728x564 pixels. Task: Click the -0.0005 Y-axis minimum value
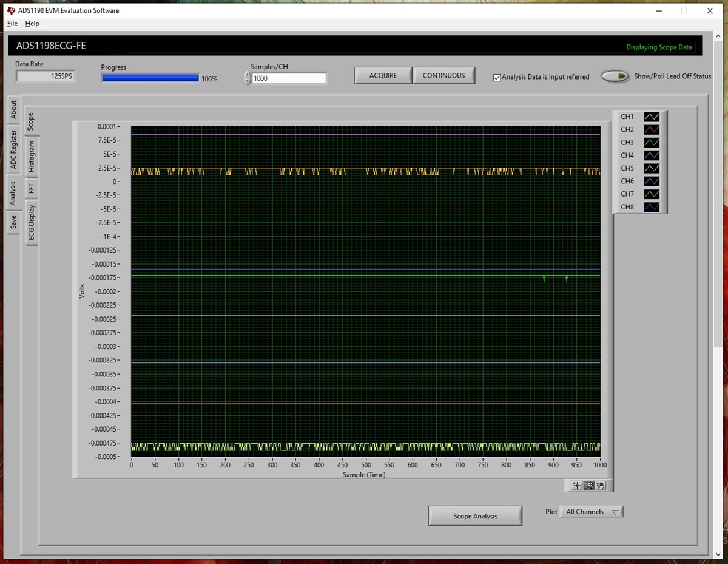[105, 457]
